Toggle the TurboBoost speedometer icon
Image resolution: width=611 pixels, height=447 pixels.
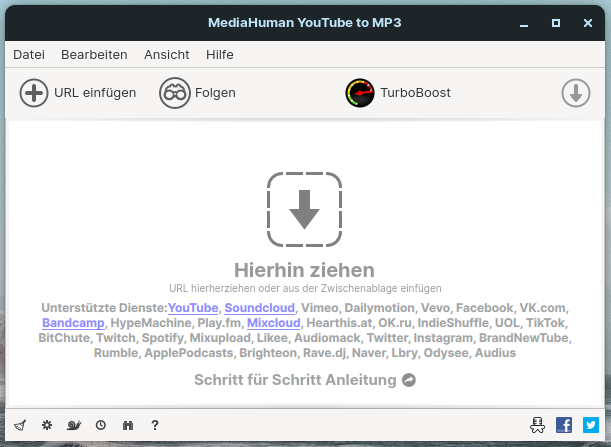[360, 93]
